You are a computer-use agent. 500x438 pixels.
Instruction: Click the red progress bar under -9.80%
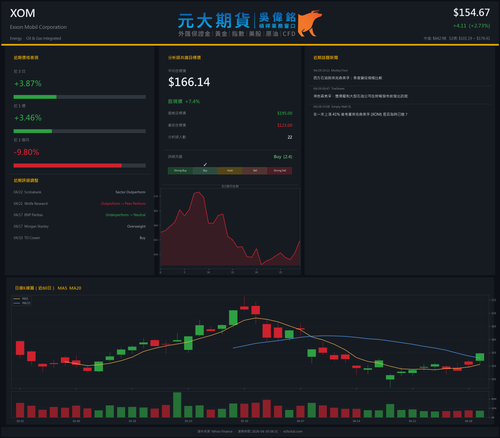[68, 166]
